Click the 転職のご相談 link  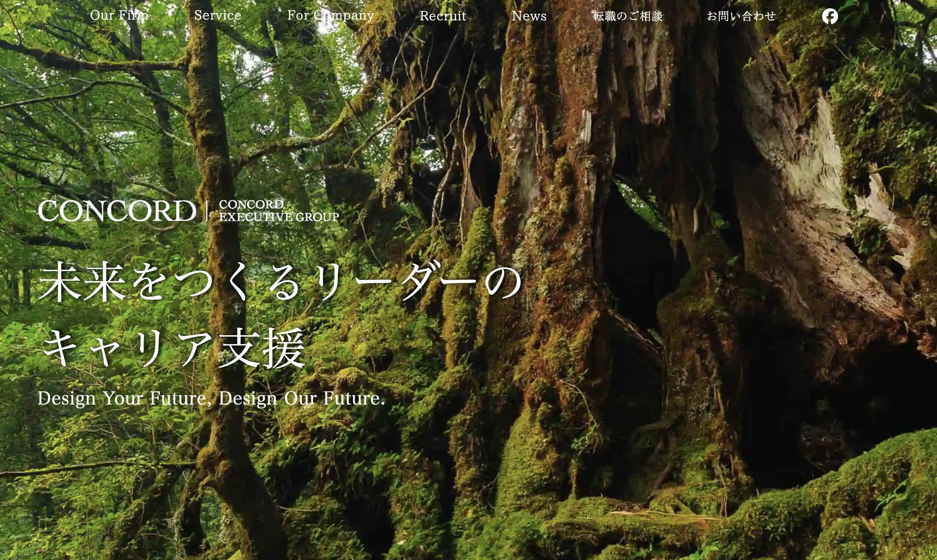(628, 16)
